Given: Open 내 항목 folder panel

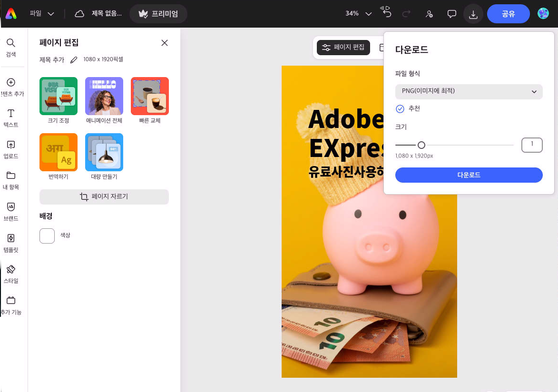Looking at the screenshot, I should (x=11, y=180).
